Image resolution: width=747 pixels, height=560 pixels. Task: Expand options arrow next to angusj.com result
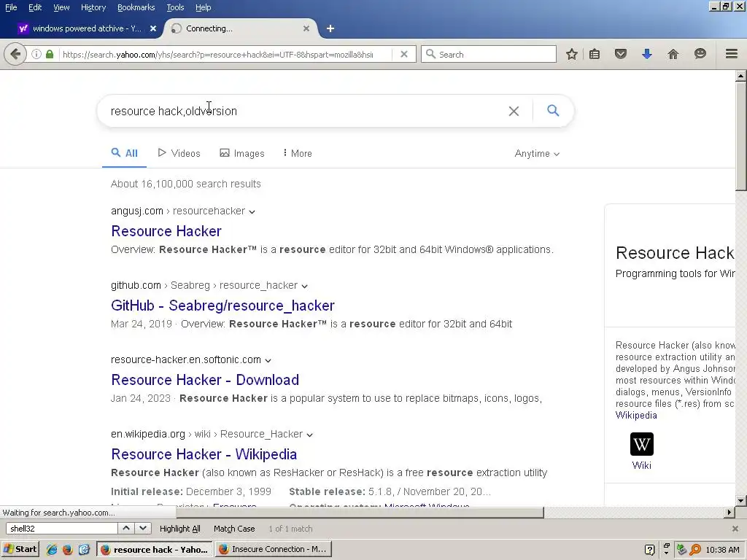coord(252,212)
